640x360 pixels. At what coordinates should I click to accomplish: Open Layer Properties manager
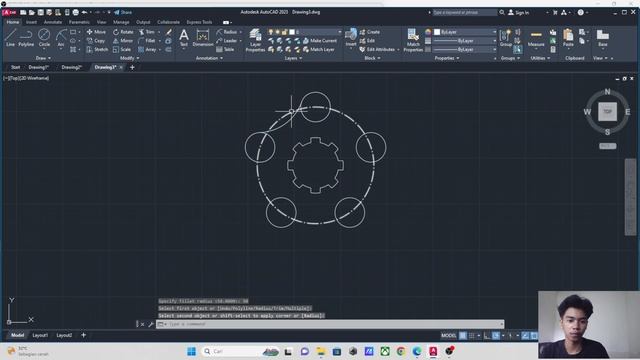(256, 40)
